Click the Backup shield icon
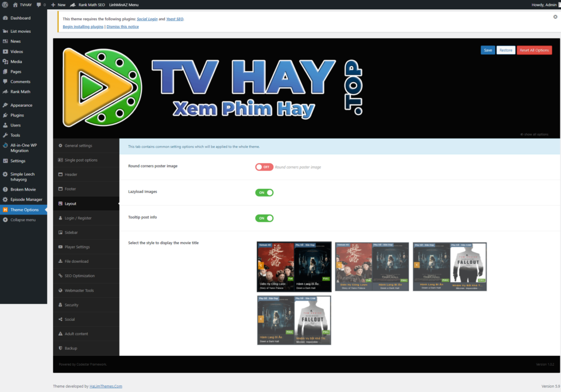 pos(60,348)
